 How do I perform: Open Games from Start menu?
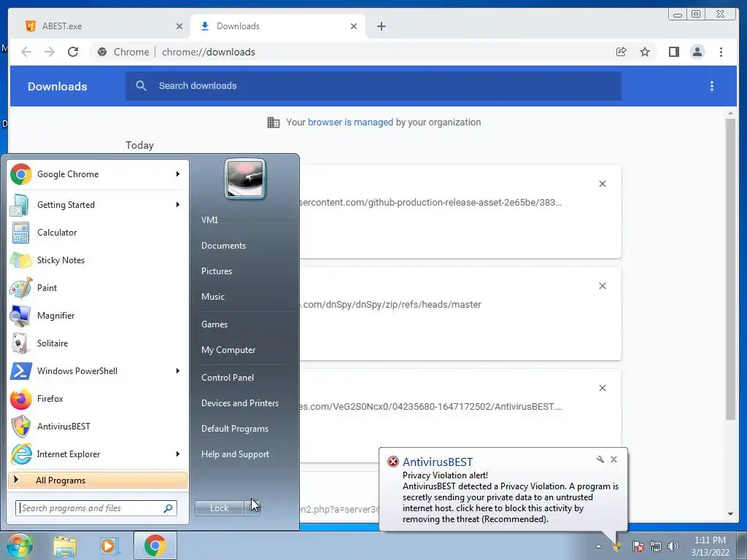coord(214,324)
